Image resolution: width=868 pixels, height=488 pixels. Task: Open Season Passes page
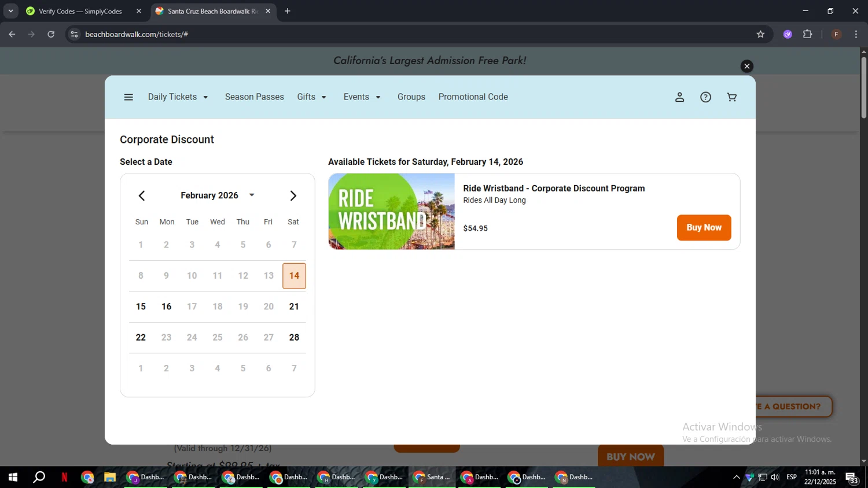click(255, 97)
